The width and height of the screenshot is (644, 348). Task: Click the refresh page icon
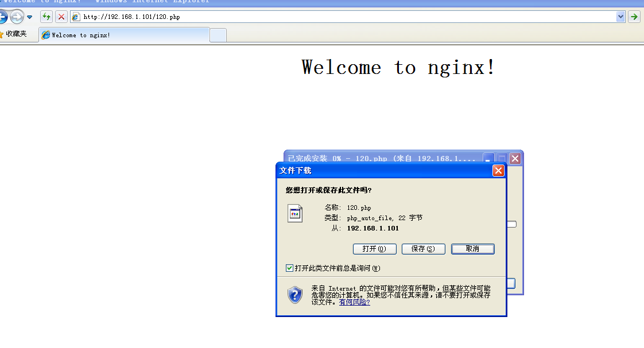point(46,17)
